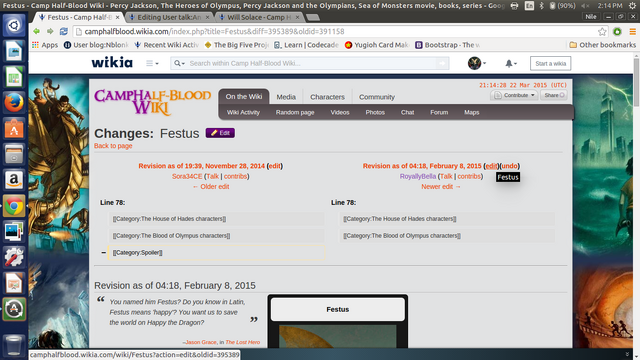Bookmark page with the star icon
640x360 pixels.
(x=602, y=31)
